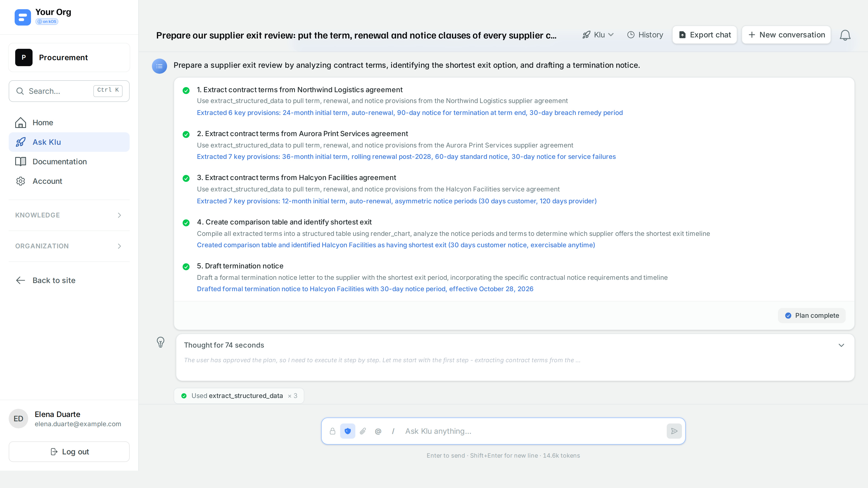This screenshot has height=488, width=868.
Task: Click the blue plan list icon
Action: (159, 66)
